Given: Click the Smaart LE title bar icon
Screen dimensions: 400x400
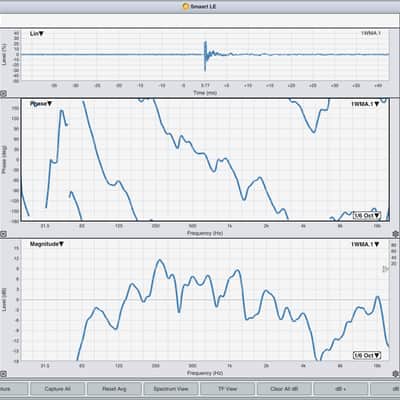Looking at the screenshot, I should pyautogui.click(x=186, y=6).
